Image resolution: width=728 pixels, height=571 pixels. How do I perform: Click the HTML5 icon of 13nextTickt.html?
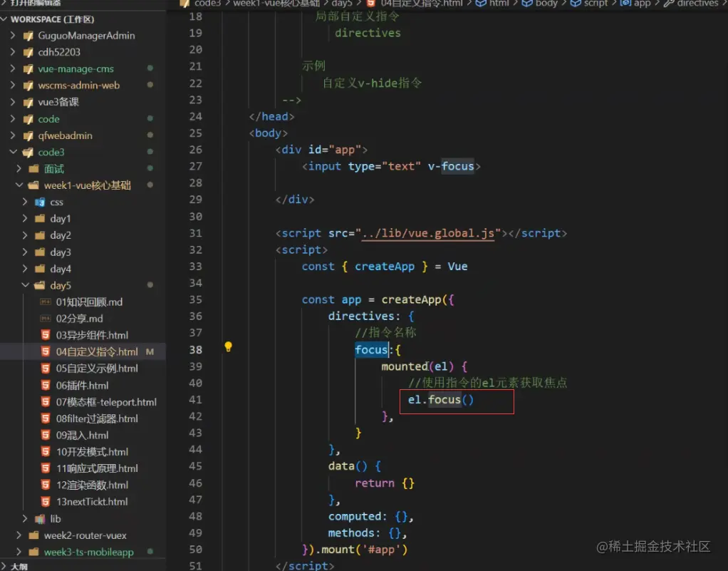(x=46, y=502)
